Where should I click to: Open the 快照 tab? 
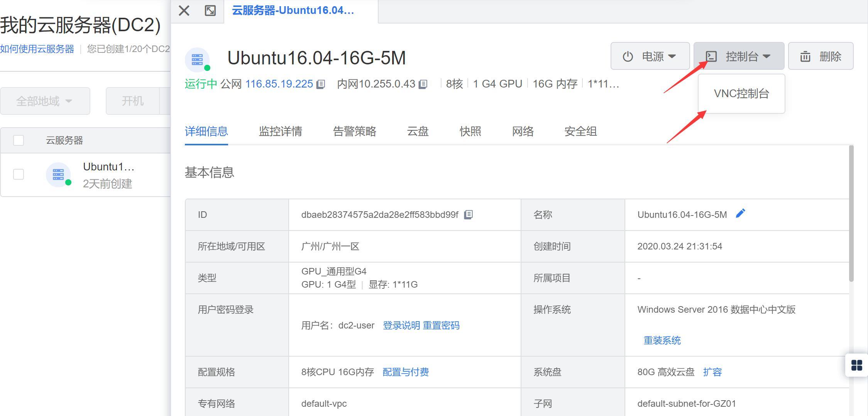point(470,131)
